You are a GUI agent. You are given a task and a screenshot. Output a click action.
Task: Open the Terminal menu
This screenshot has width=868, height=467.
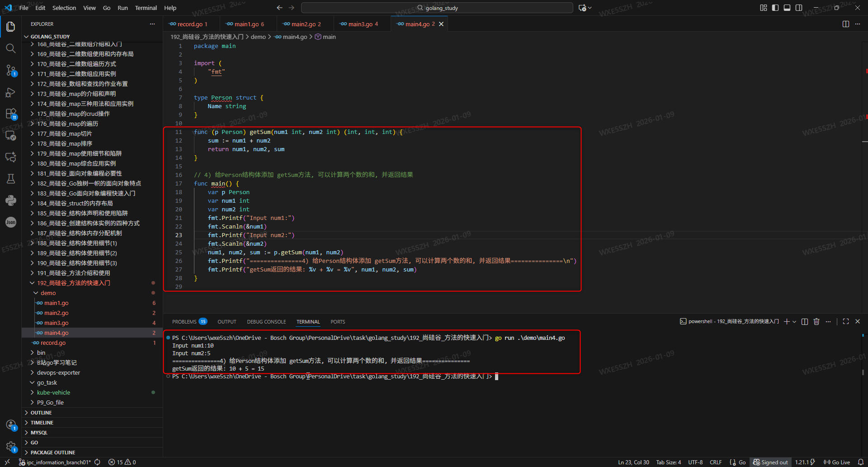[146, 8]
